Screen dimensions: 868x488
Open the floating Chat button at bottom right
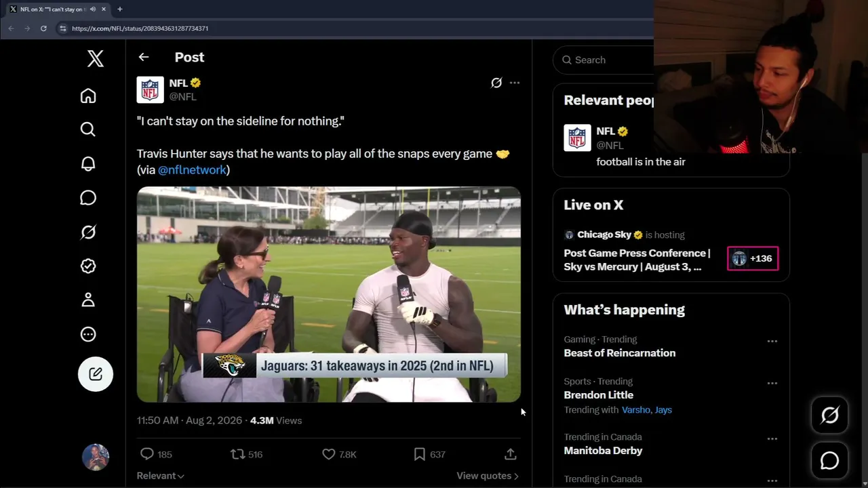830,461
